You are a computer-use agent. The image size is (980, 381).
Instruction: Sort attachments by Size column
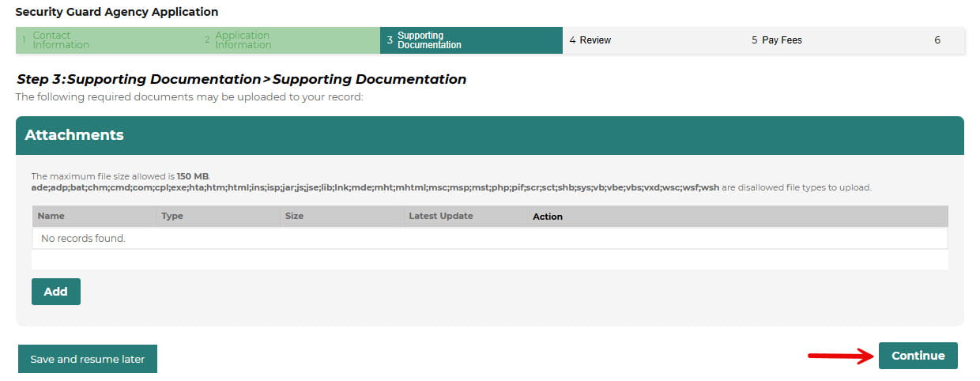[294, 216]
